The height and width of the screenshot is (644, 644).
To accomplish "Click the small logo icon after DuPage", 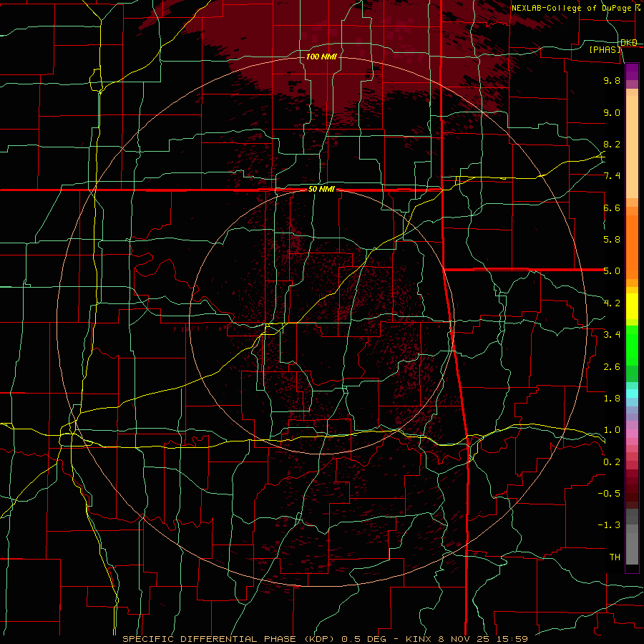I will [x=637, y=7].
